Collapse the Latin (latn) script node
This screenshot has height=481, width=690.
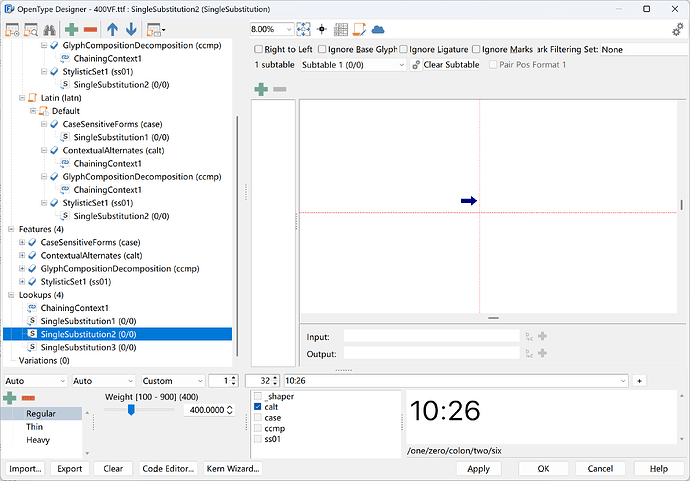click(x=22, y=98)
